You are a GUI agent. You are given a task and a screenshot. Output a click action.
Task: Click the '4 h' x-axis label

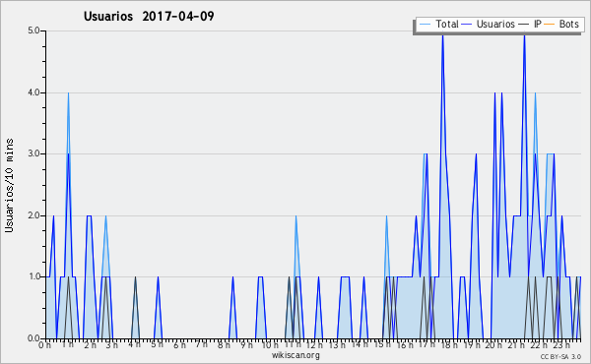pyautogui.click(x=134, y=344)
